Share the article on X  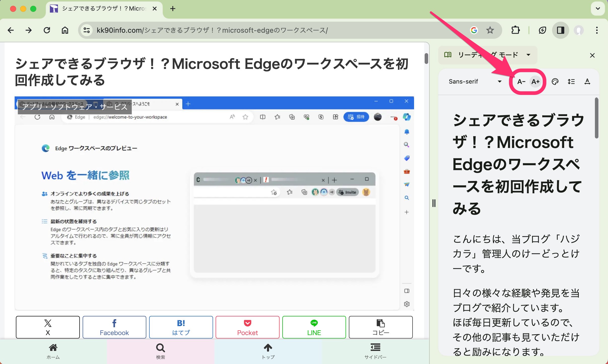(x=48, y=327)
